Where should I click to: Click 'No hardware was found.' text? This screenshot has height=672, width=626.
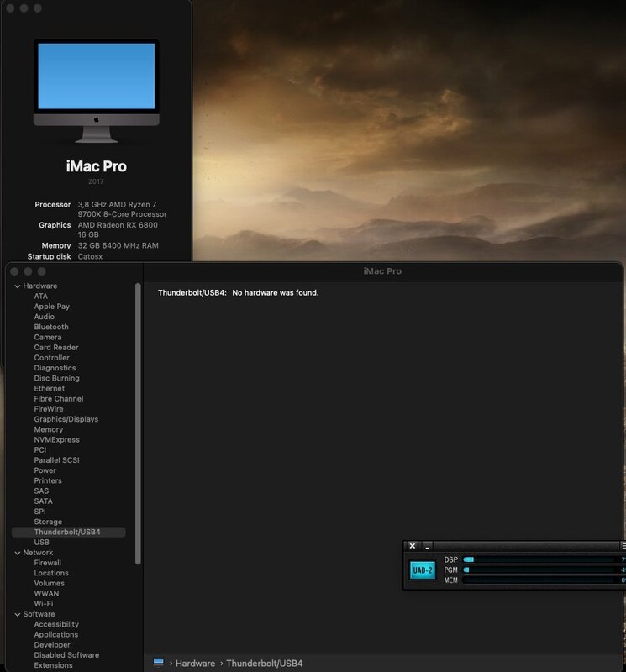point(276,293)
